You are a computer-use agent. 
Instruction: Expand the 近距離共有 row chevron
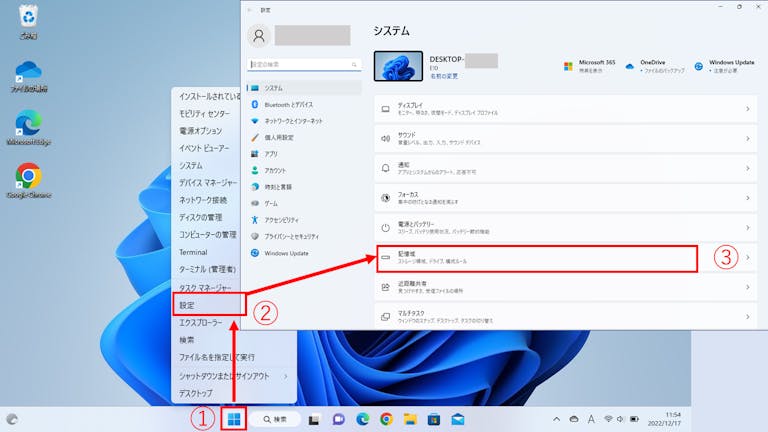point(747,287)
